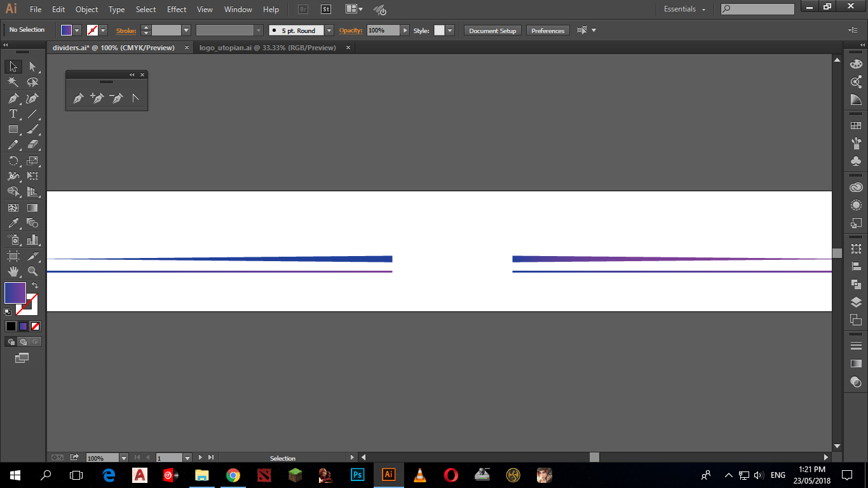Screen dimensions: 868x488
Task: Open the Window menu
Action: click(x=238, y=10)
